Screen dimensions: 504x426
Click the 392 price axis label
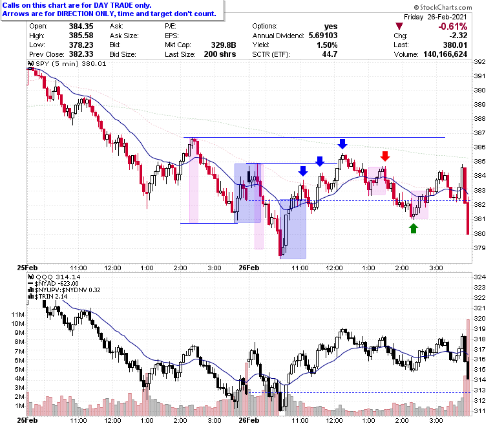pos(479,61)
